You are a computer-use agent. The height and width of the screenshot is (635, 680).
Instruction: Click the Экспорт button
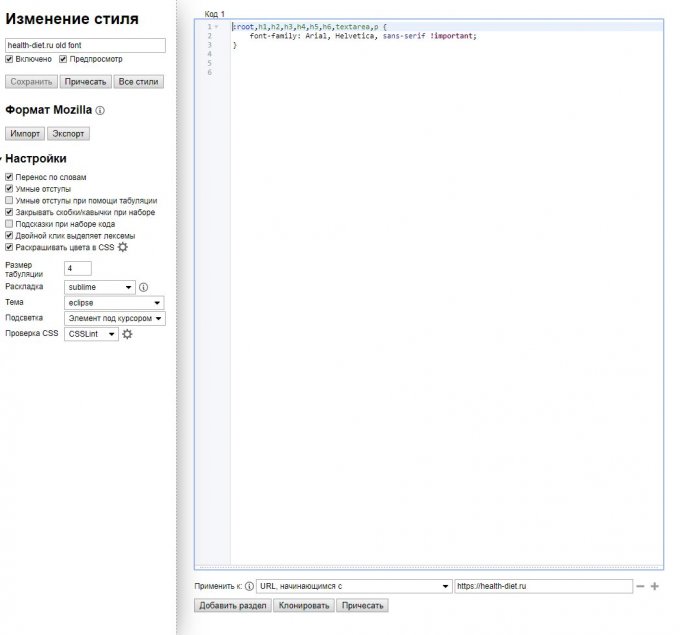pos(68,133)
